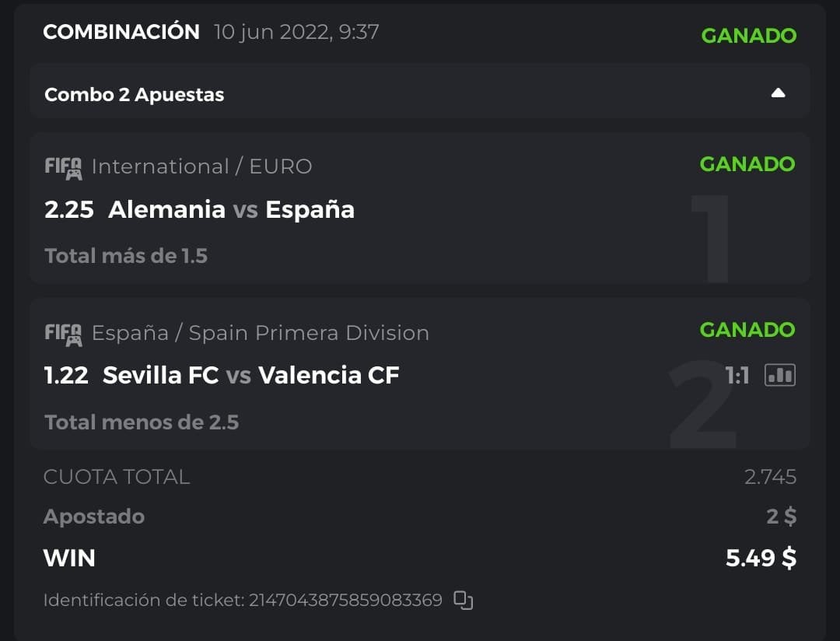Collapse the Combo 2 Apuestas arrow

click(x=778, y=93)
